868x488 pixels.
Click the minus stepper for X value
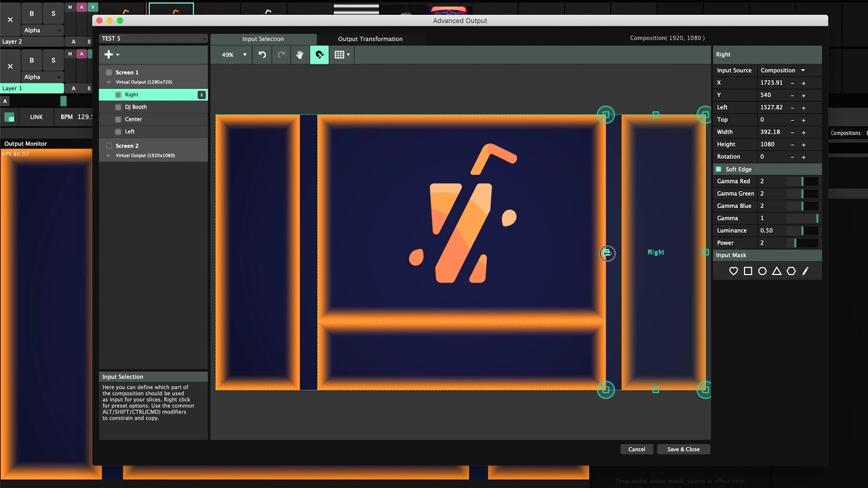coord(793,83)
